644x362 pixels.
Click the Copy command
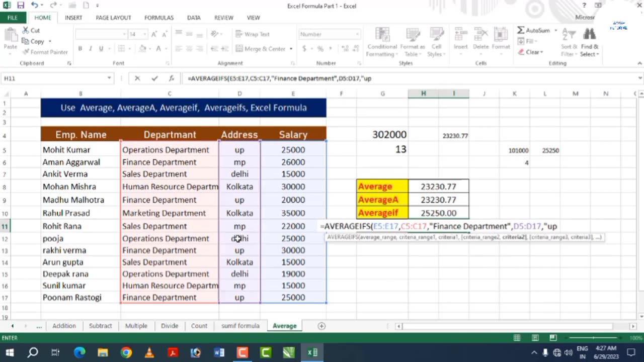coord(34,41)
